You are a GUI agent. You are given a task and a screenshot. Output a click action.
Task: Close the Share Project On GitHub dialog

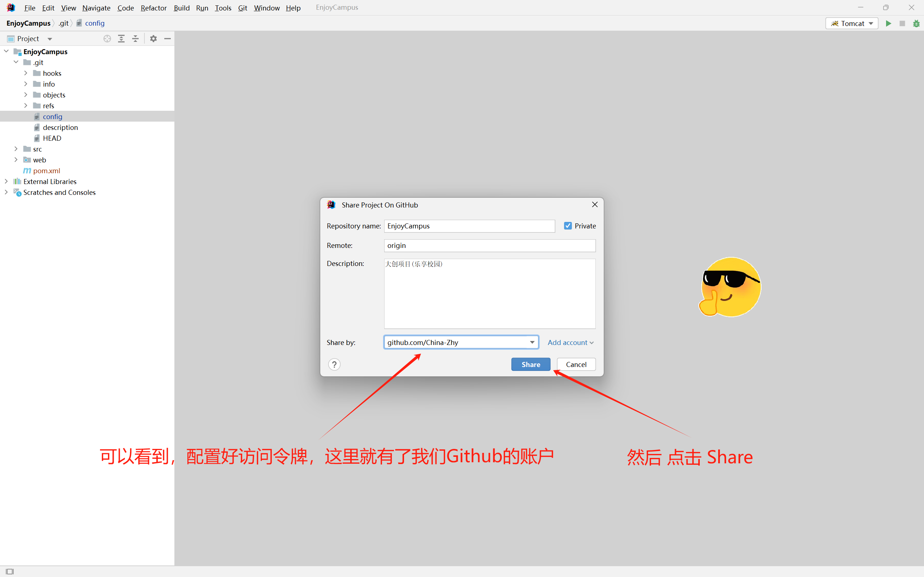594,205
